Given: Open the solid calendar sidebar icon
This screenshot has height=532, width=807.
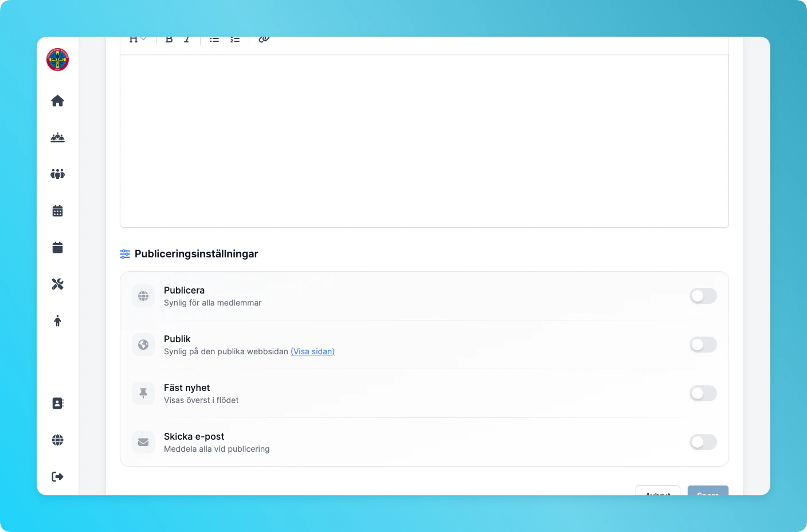Looking at the screenshot, I should click(x=57, y=248).
